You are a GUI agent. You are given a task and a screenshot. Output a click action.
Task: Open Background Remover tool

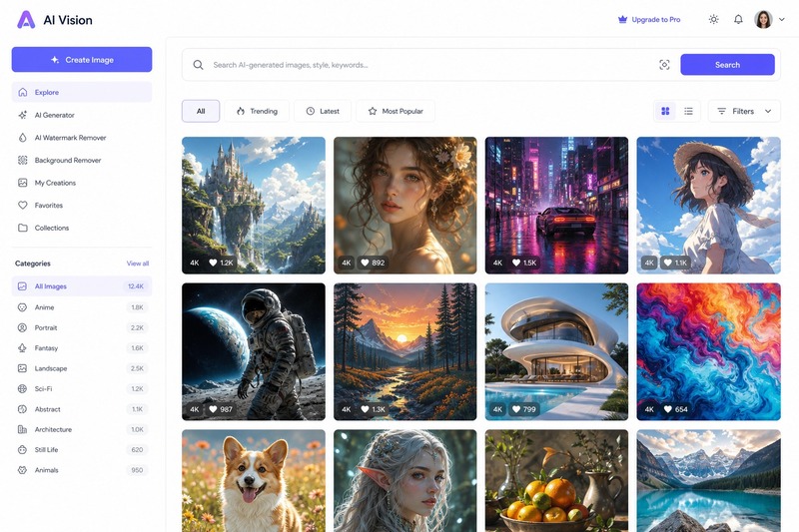pos(82,160)
